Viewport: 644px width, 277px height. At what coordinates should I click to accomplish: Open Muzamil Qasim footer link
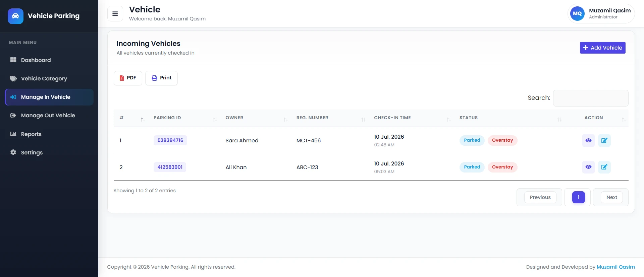tap(615, 267)
